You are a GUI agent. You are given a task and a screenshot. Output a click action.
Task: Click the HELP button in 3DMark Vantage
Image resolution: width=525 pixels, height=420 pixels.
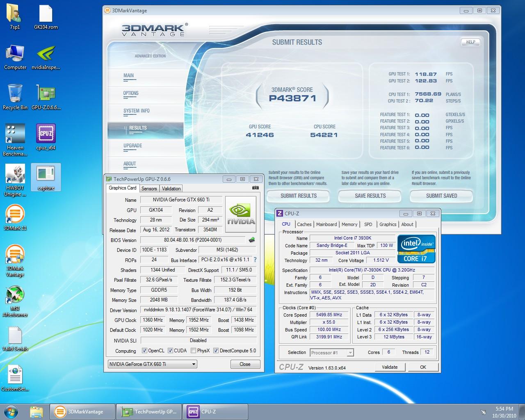(x=470, y=42)
